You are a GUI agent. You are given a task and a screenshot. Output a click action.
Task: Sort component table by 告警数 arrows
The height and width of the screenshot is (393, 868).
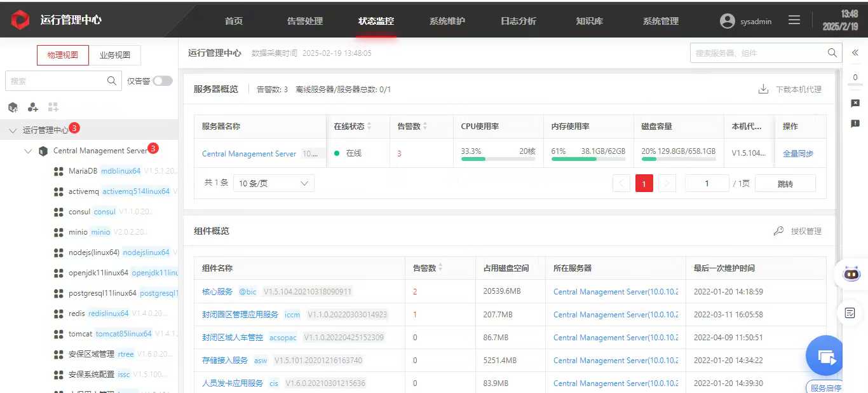(x=440, y=268)
